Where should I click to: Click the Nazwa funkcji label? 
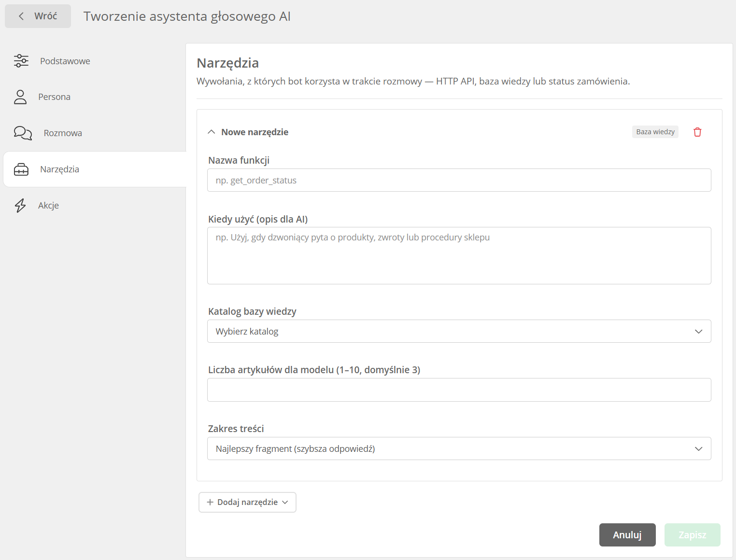point(239,160)
